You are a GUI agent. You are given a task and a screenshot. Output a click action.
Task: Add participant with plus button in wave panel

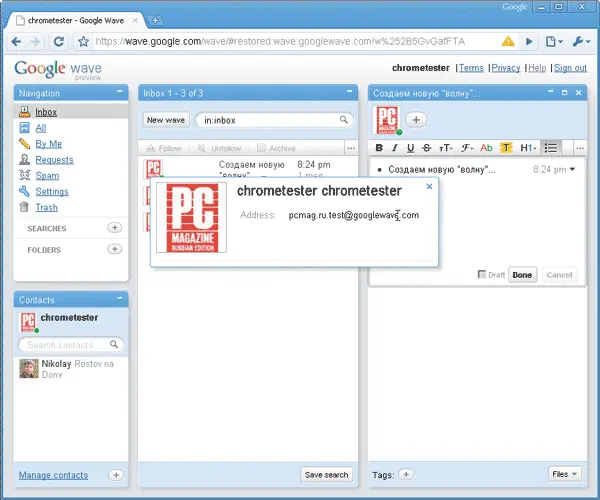click(416, 120)
